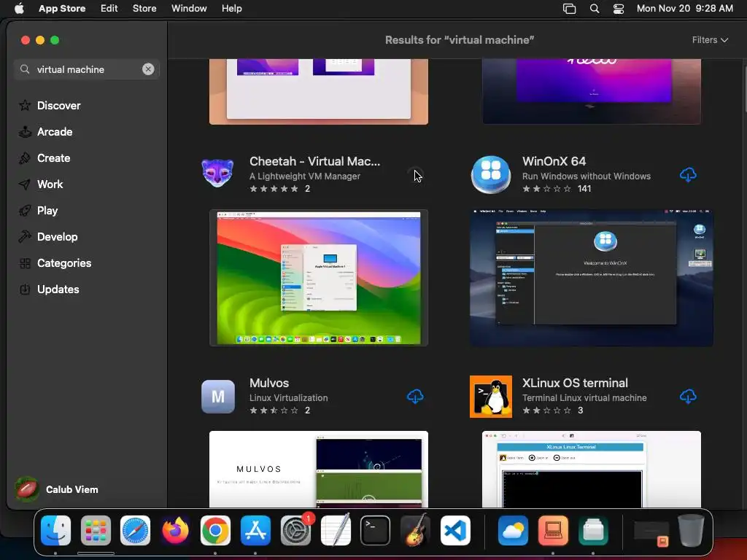The width and height of the screenshot is (747, 560).
Task: Open the green printer app in Dock
Action: click(x=592, y=530)
